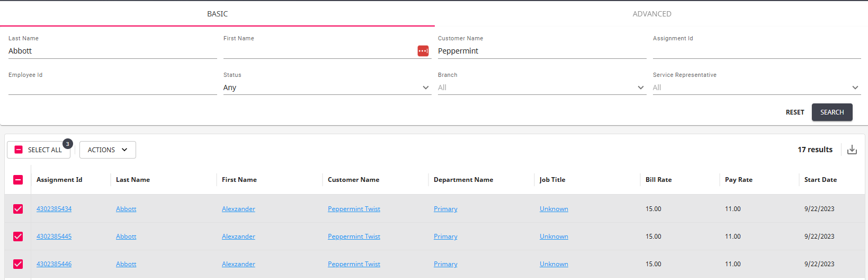Click the '17 results' count text

[815, 150]
